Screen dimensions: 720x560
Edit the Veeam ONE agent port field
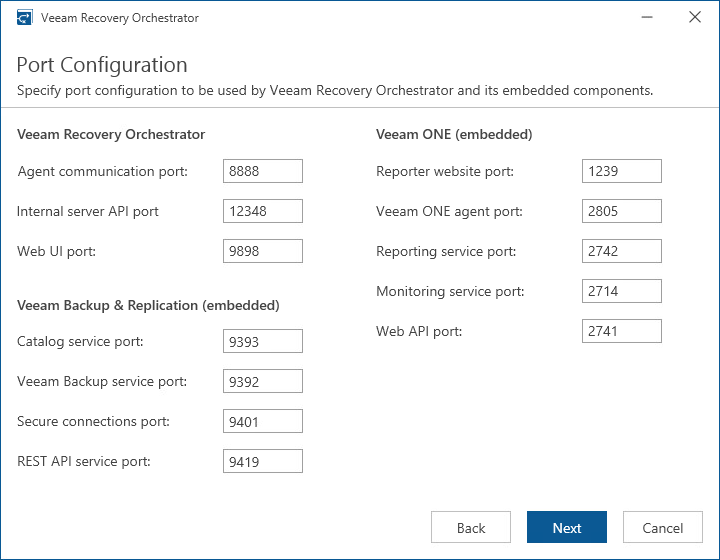coord(622,211)
